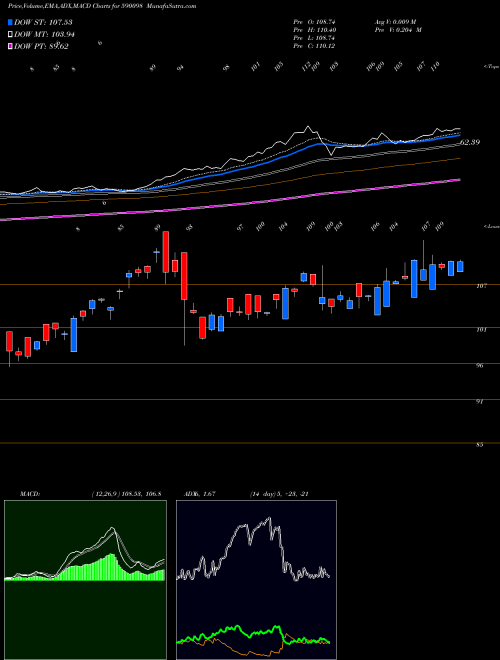Click the '(12,26,9) 108.53, 106.8' MACD parameters
This screenshot has height=660, width=500.
(x=126, y=494)
